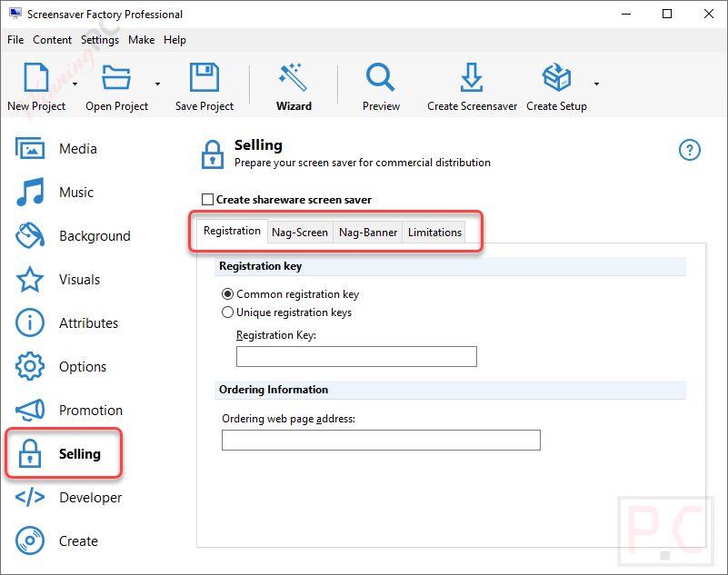
Task: Click the Visuals sidebar label
Action: pos(79,280)
